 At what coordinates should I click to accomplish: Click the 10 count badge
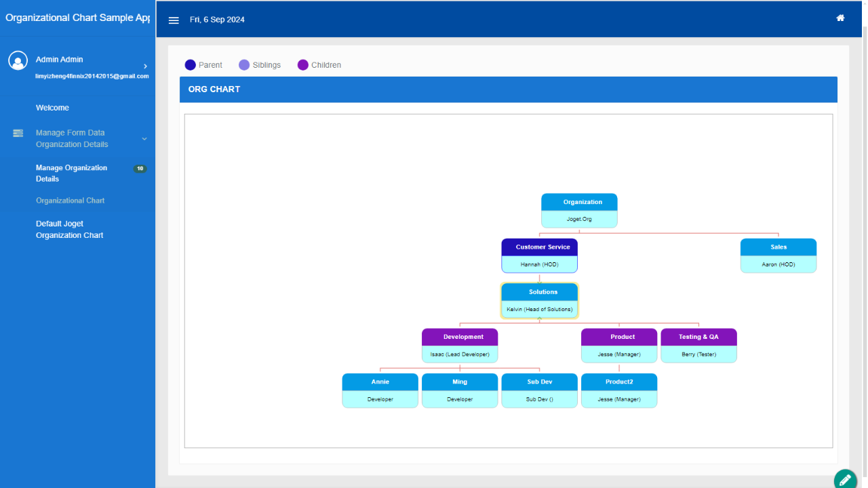[140, 169]
